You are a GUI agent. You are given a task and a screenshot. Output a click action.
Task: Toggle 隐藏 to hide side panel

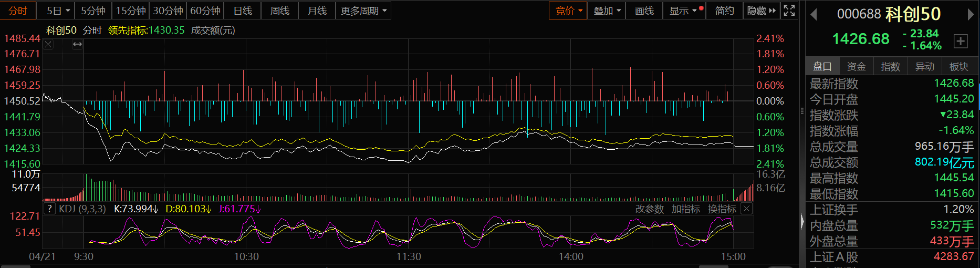[x=761, y=11]
